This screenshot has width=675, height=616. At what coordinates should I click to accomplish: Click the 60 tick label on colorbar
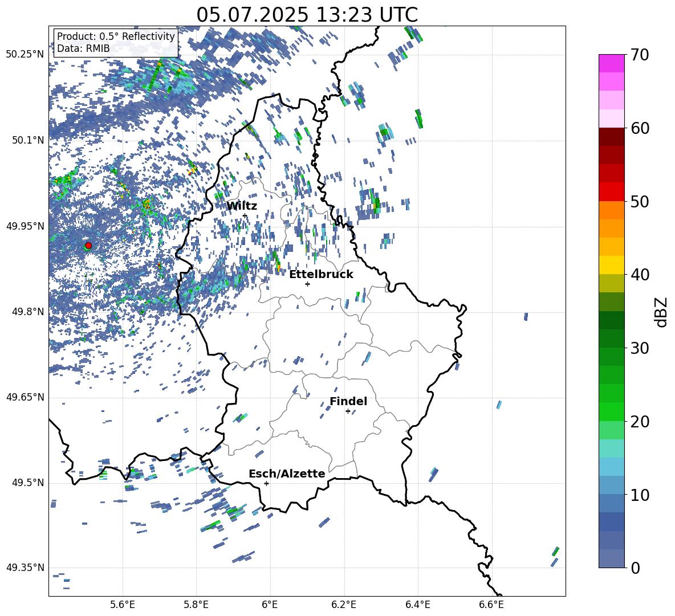[640, 128]
